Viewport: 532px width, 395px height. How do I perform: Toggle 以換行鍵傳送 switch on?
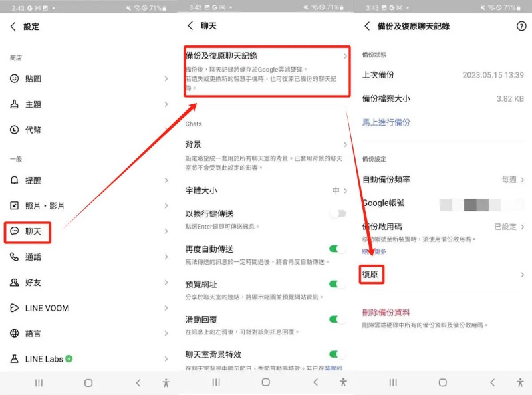[338, 214]
